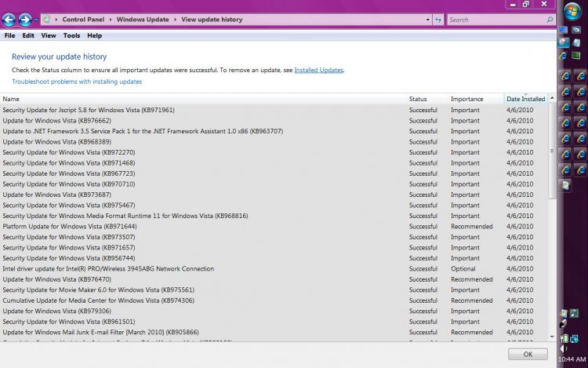Click the scrollbar down arrow in update list
Viewport: 588px width, 368px height.
coord(552,337)
